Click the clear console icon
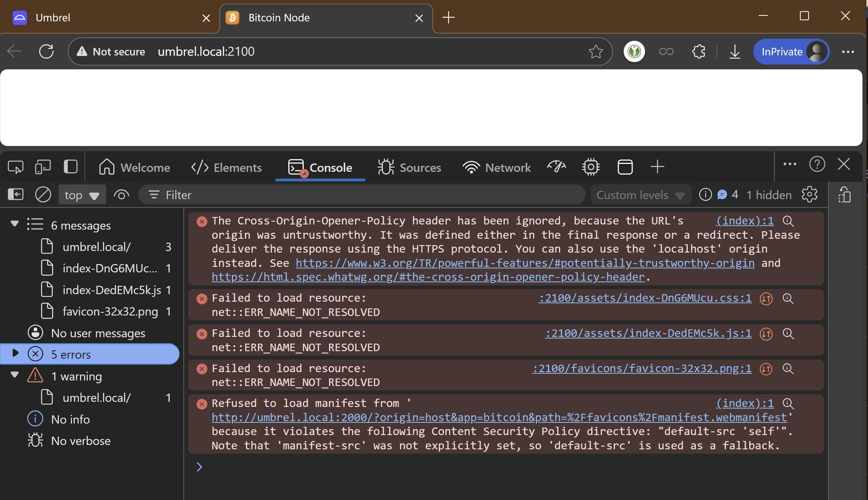This screenshot has height=500, width=868. tap(43, 195)
